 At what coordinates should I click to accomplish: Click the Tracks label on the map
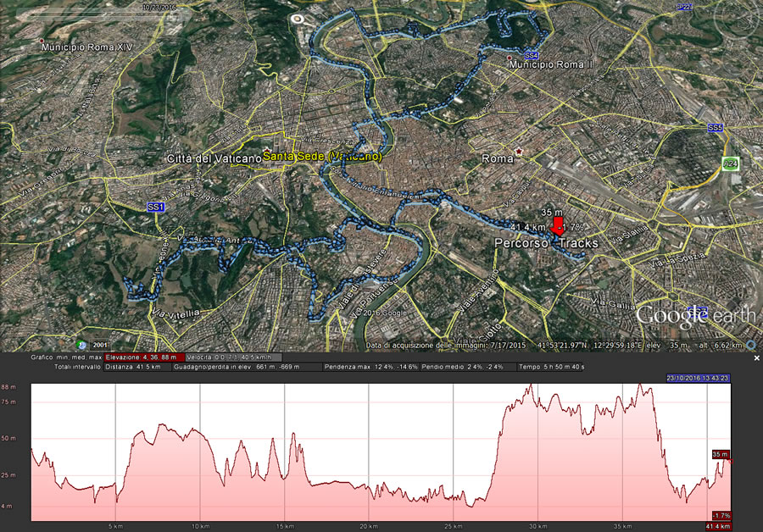tap(577, 244)
